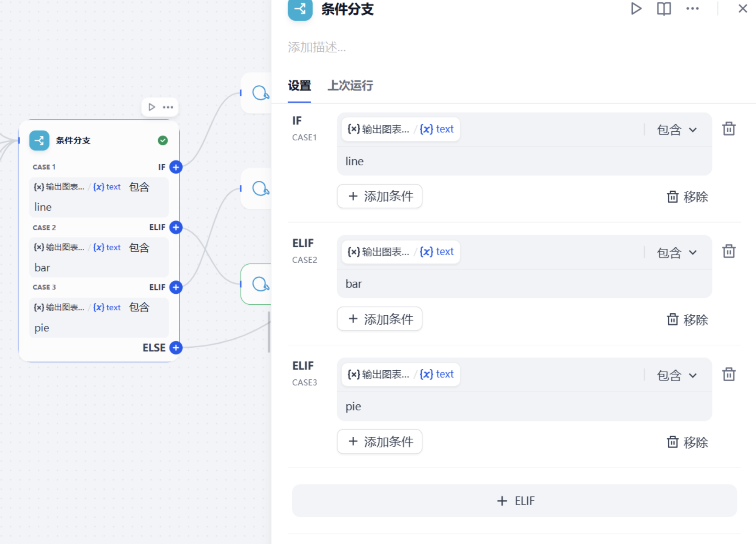The height and width of the screenshot is (544, 756).
Task: Click the + ELIF button
Action: click(x=514, y=501)
